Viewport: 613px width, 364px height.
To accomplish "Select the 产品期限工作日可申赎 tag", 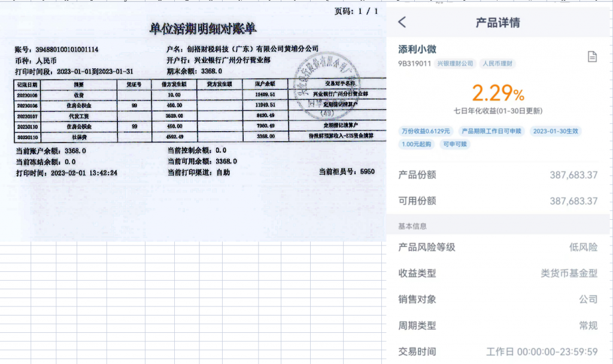I will tap(491, 131).
